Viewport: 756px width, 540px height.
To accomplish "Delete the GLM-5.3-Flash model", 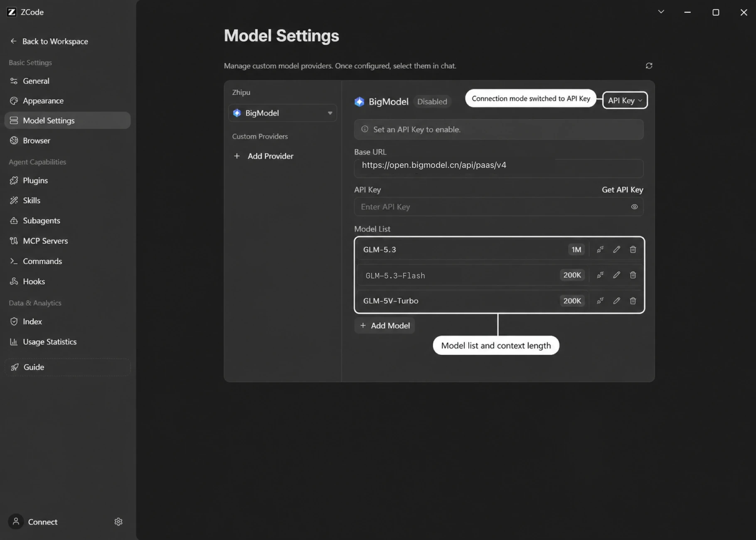I will (x=633, y=275).
